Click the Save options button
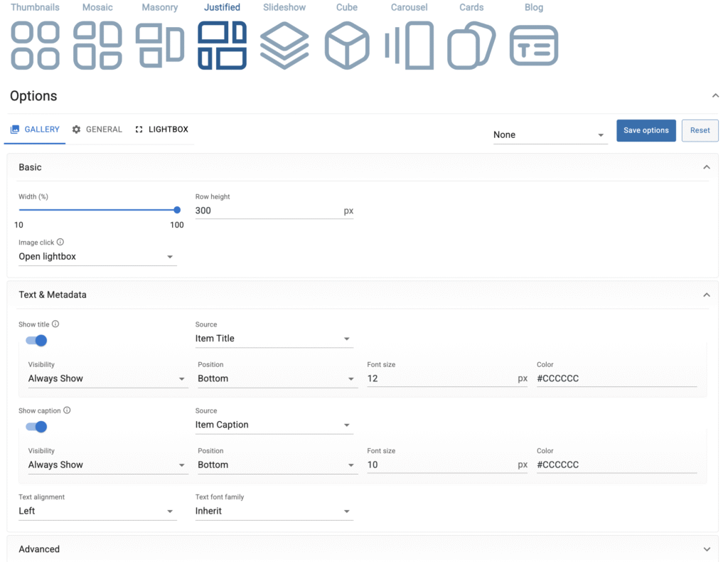Viewport: 728px width, 562px height. (x=646, y=131)
